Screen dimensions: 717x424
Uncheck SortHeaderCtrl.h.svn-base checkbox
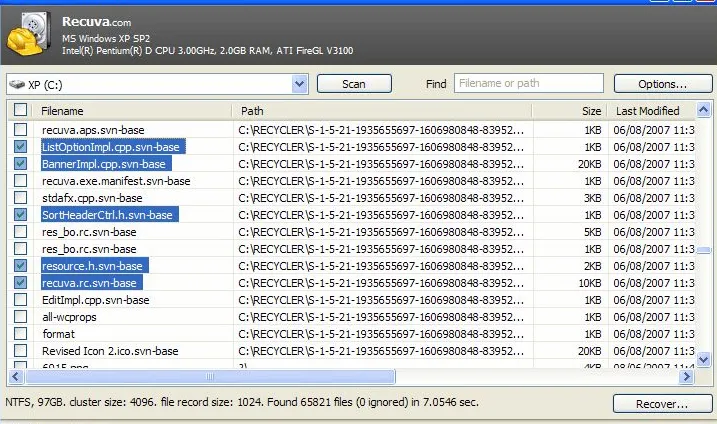pos(20,215)
